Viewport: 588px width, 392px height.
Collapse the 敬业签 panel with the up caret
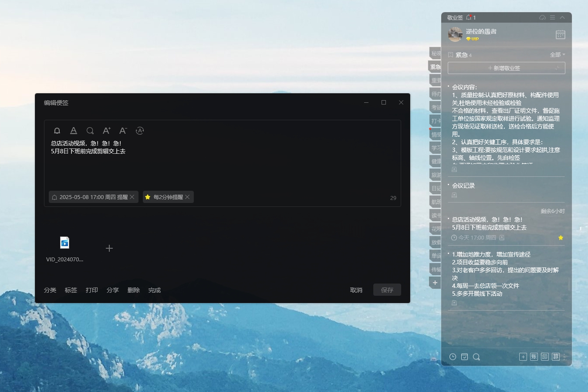pos(562,17)
